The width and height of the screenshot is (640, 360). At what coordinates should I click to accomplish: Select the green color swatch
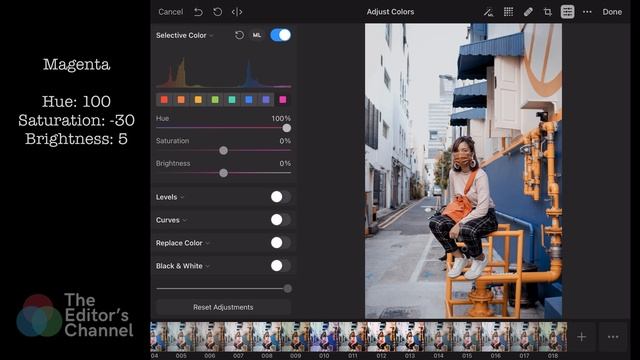[x=215, y=100]
